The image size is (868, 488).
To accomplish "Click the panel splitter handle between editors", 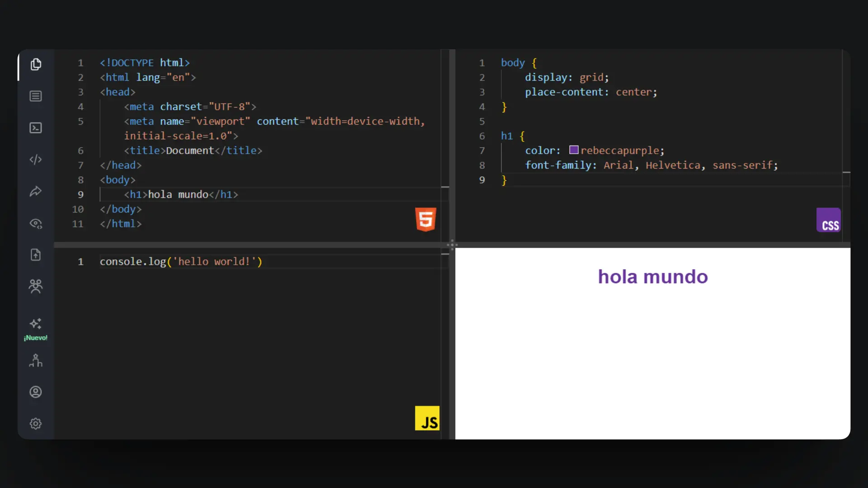I will point(452,244).
